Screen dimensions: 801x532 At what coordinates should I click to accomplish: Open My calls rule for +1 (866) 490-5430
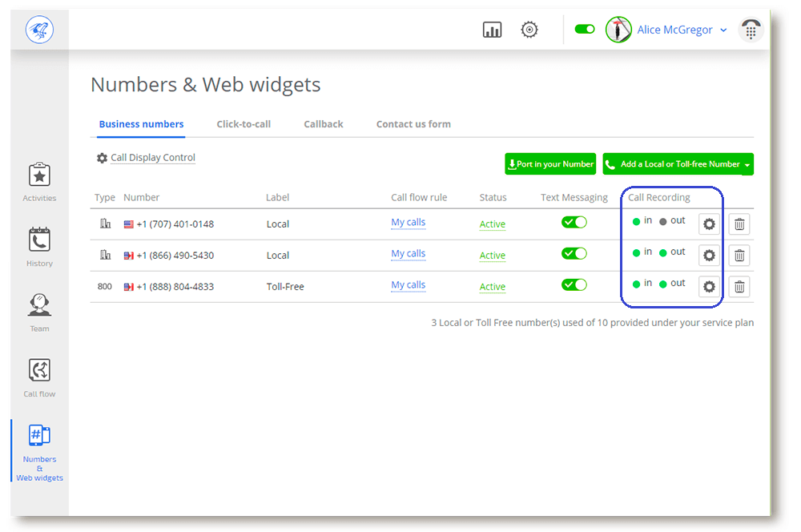point(409,253)
